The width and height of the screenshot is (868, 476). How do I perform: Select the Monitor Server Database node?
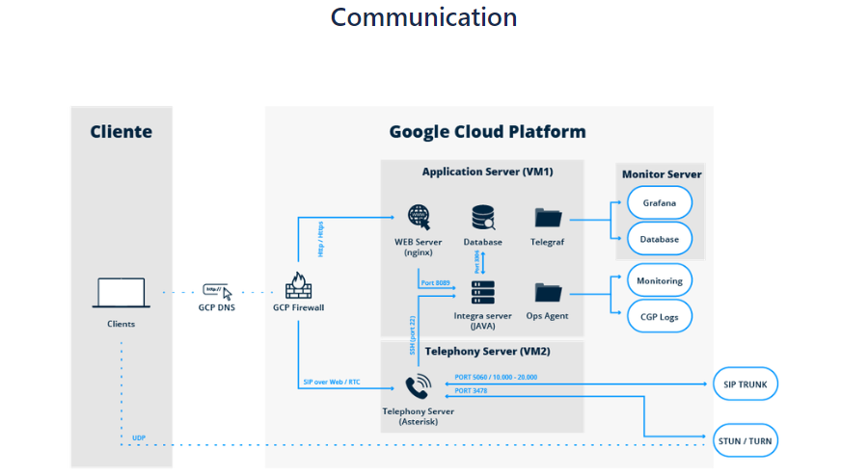(x=660, y=239)
